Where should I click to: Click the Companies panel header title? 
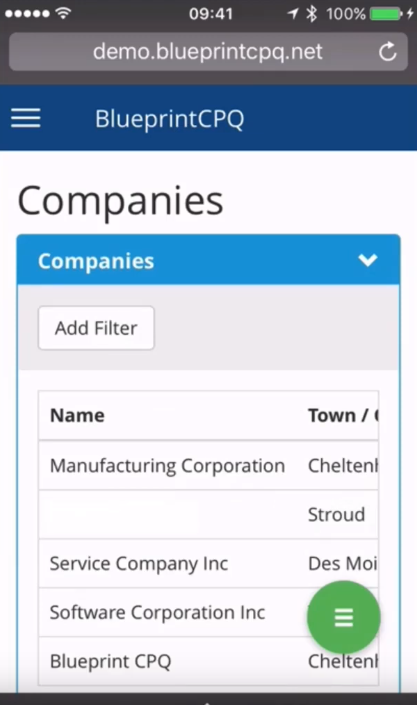(x=96, y=261)
